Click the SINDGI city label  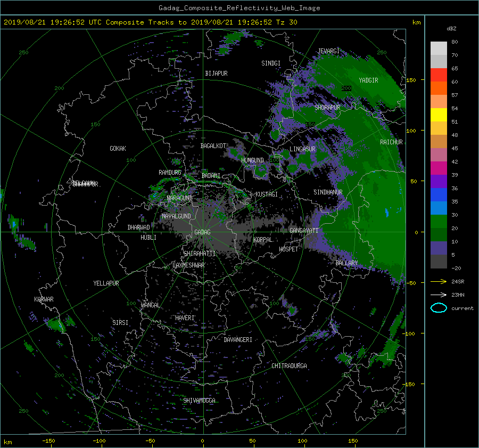[271, 63]
